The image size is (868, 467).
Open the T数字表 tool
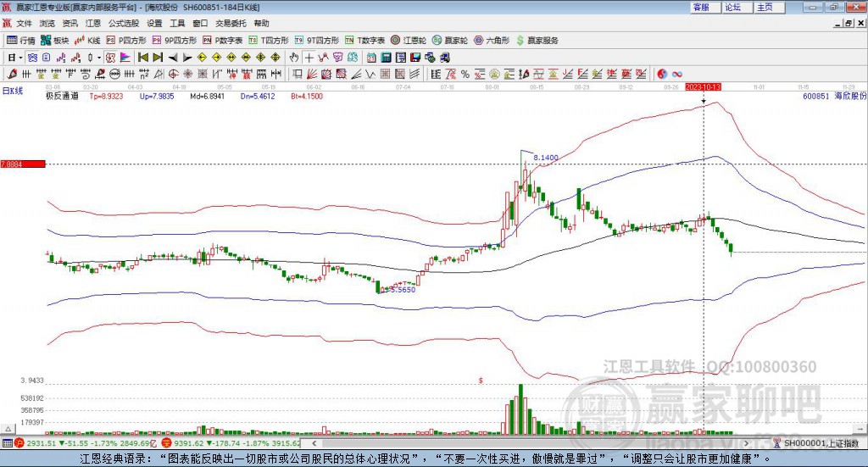click(x=364, y=41)
